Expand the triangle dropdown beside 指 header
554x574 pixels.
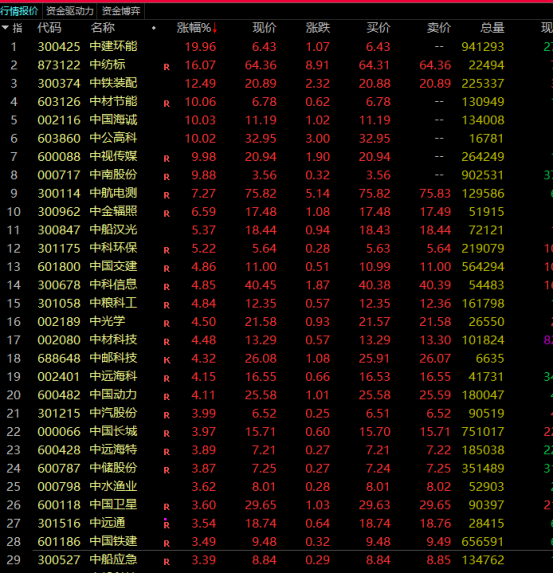(x=5, y=27)
